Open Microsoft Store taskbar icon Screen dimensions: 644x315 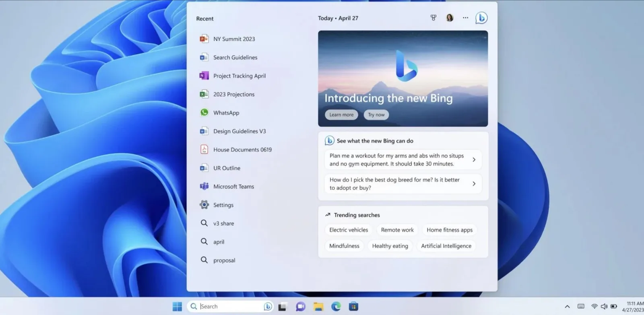click(353, 307)
